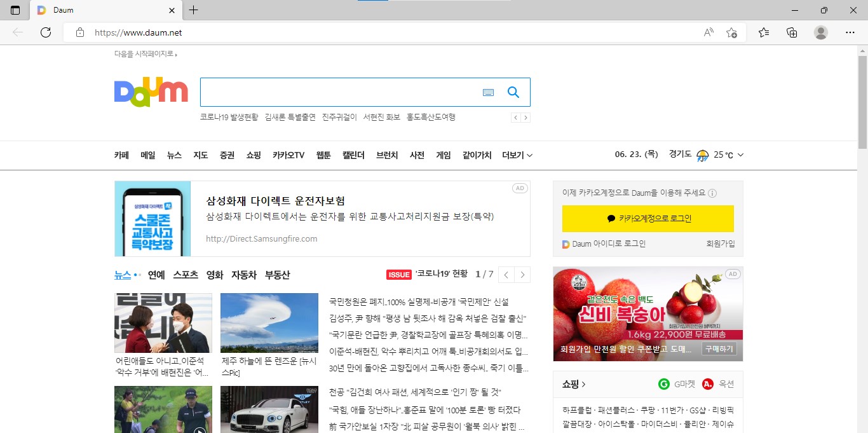Close the Daum tab
Screen dimensions: 868x433
pos(172,10)
